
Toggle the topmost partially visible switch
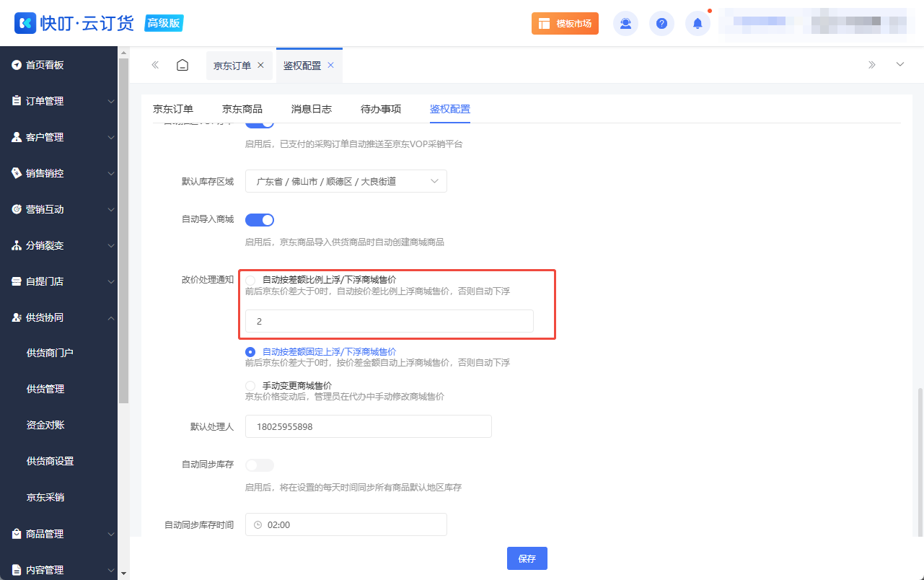click(260, 126)
